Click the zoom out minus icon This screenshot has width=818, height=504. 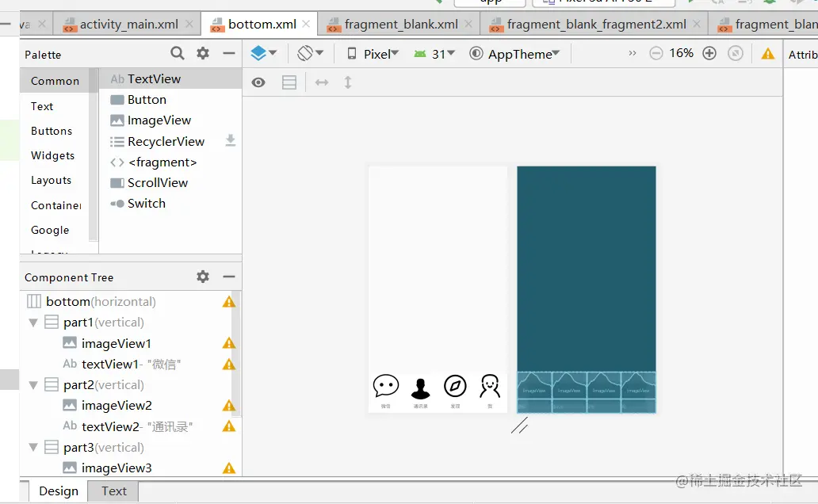[656, 53]
